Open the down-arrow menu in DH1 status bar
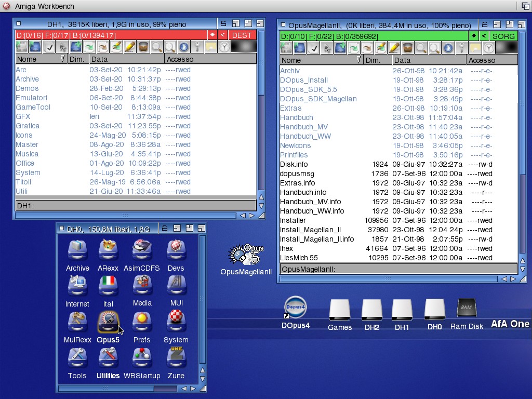532x399 pixels. pyautogui.click(x=212, y=35)
